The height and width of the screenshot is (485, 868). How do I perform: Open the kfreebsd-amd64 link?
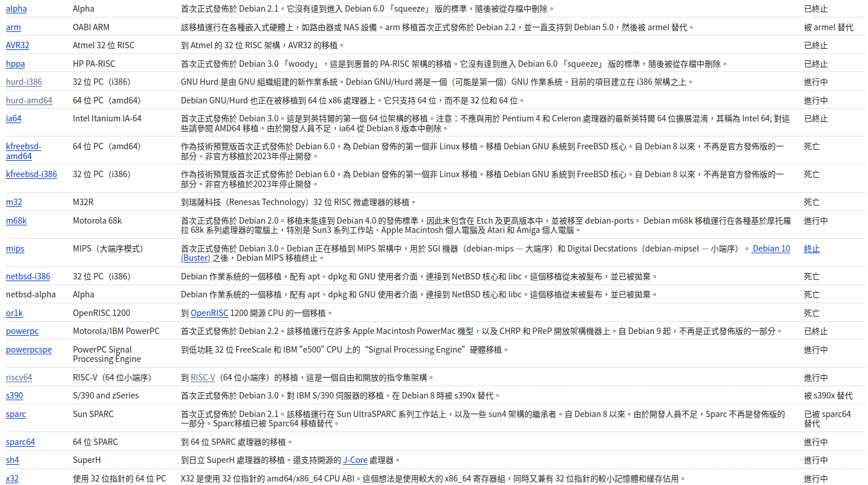tap(23, 151)
